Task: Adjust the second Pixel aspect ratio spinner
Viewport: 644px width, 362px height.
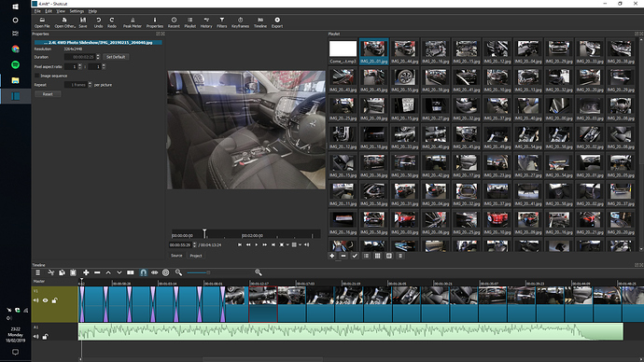Action: pos(104,66)
